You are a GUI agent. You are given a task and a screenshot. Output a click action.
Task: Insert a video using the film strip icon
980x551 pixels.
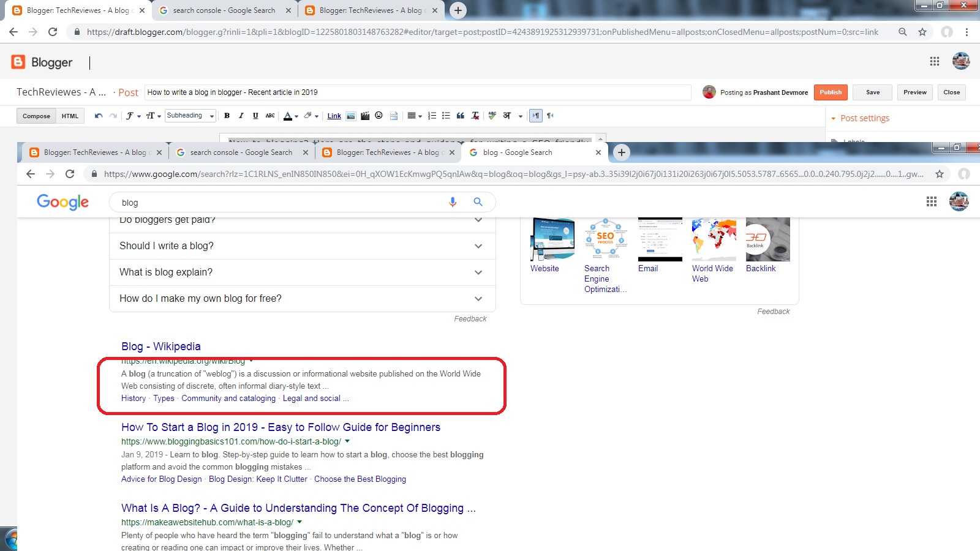(365, 116)
